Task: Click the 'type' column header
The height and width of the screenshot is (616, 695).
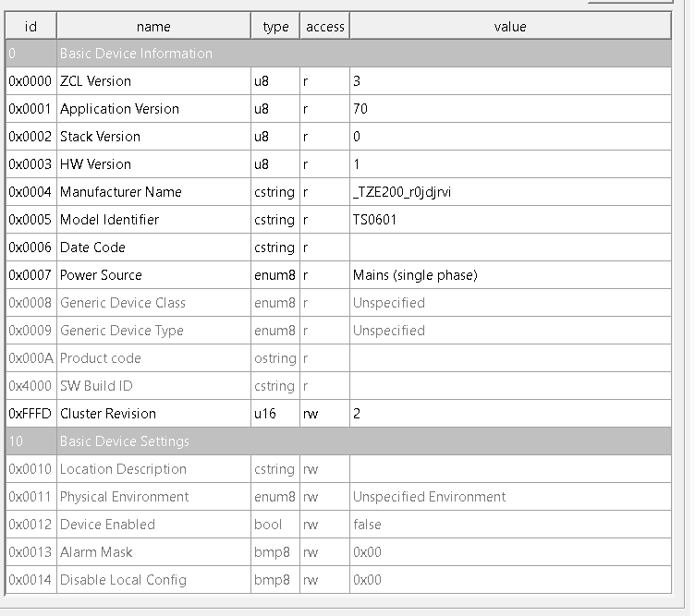Action: point(275,27)
